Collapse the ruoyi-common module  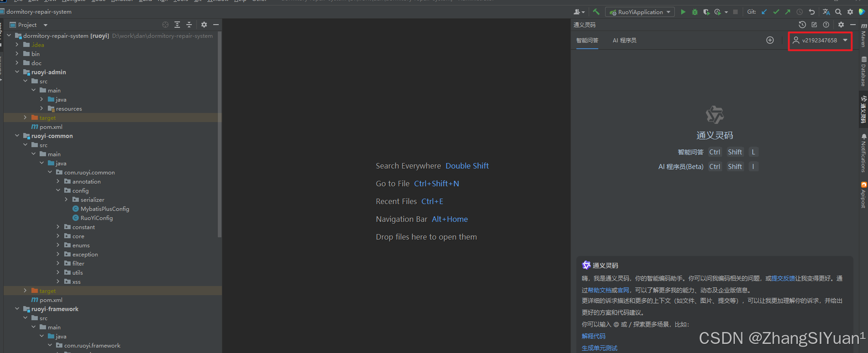coord(17,136)
